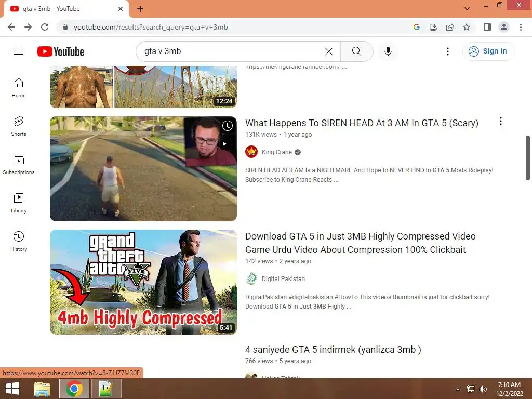Open the YouTube hamburger guide menu
The image size is (532, 399).
[19, 51]
